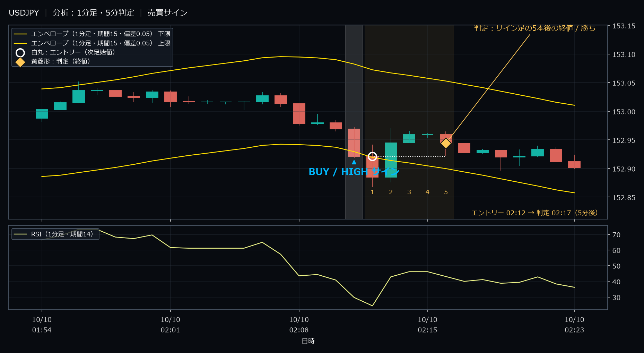Click time axis label '10/10 02:23'

[574, 325]
